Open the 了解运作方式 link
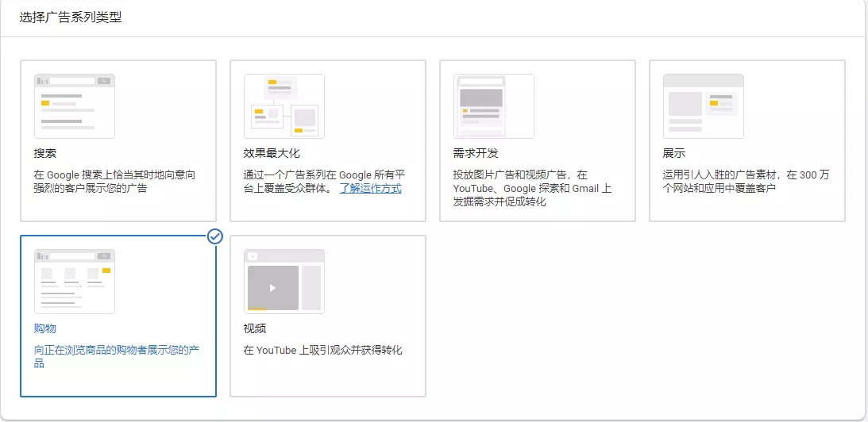 click(x=370, y=189)
